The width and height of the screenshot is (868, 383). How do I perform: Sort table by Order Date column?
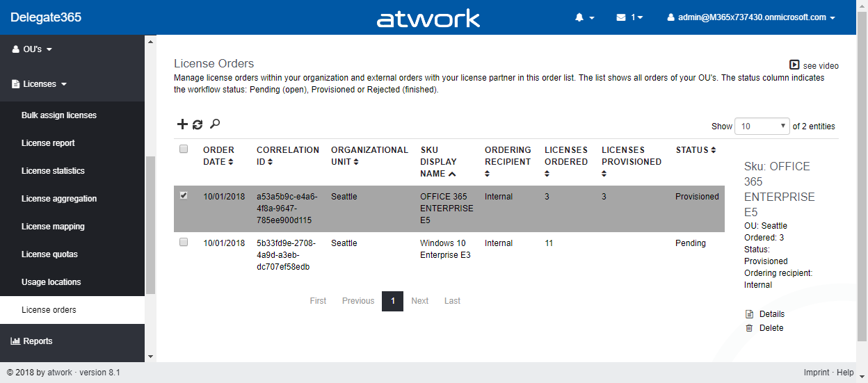pos(218,156)
